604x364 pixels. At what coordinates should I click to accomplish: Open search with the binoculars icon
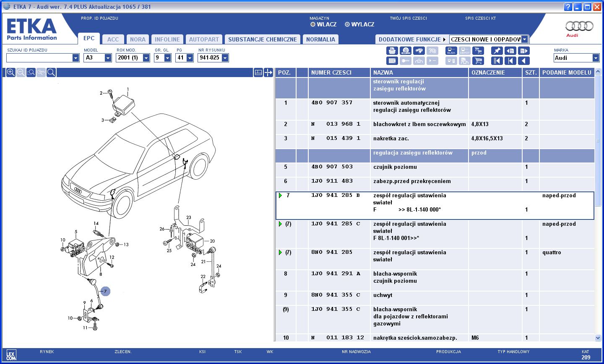click(x=419, y=51)
